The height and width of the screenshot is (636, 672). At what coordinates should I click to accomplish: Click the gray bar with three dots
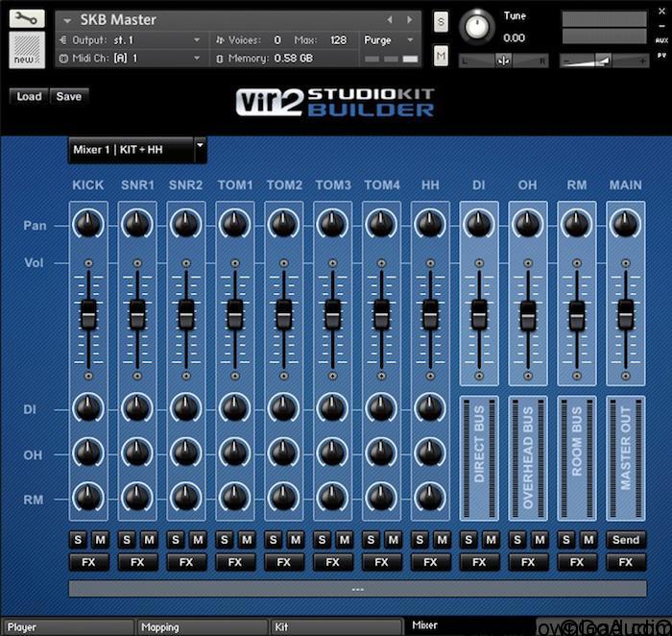click(357, 589)
